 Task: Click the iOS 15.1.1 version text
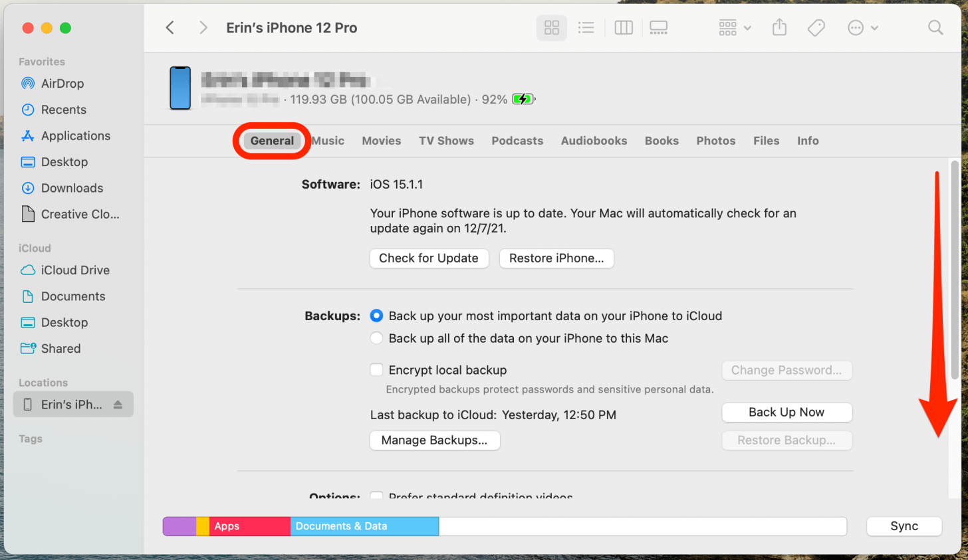click(x=396, y=184)
